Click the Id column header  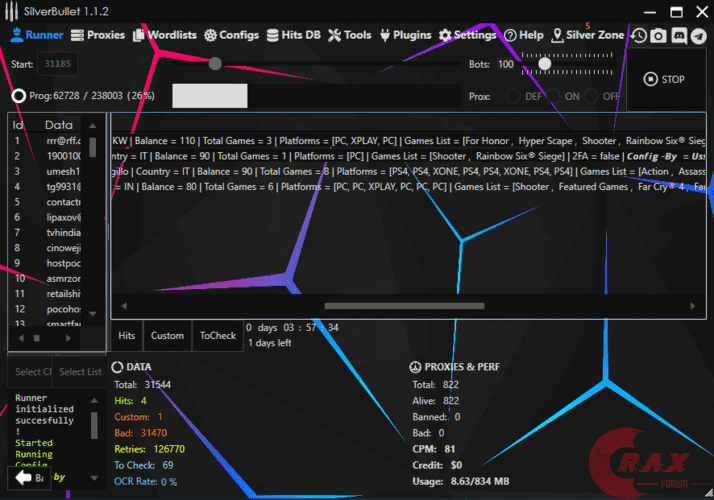click(x=18, y=125)
